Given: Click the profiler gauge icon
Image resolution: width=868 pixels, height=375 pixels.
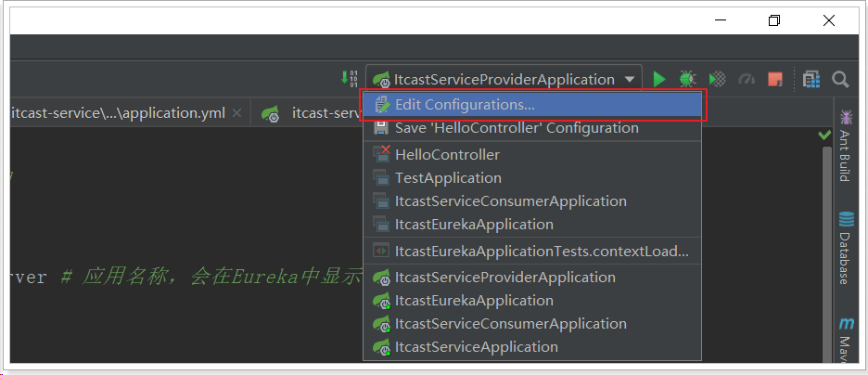Looking at the screenshot, I should [747, 80].
